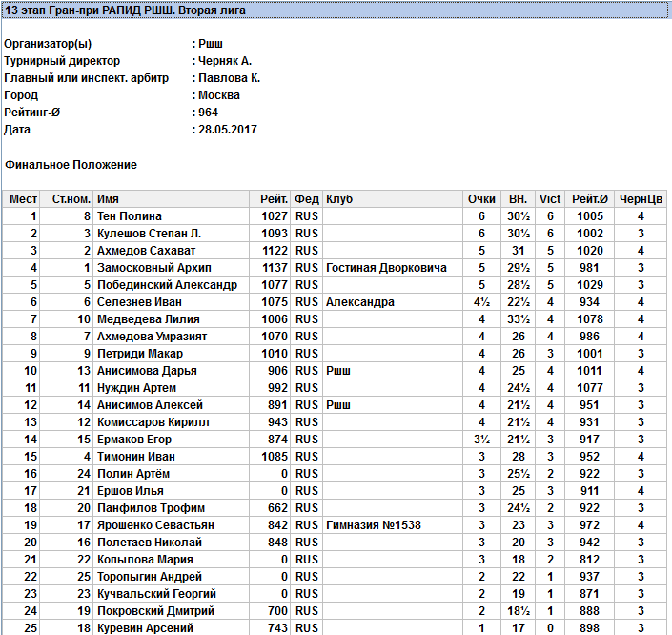Click the 'Главный или инспект. арбитр' label
Image resolution: width=672 pixels, height=635 pixels.
pyautogui.click(x=86, y=78)
